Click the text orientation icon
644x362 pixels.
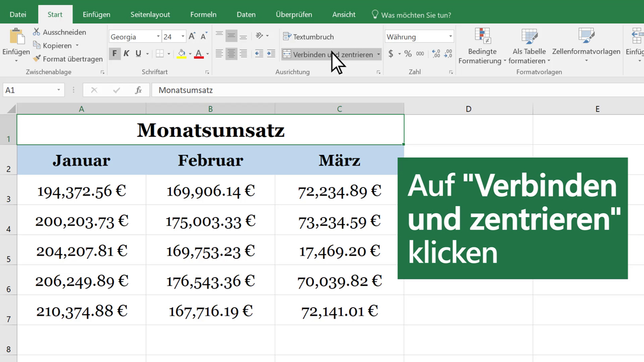point(260,36)
